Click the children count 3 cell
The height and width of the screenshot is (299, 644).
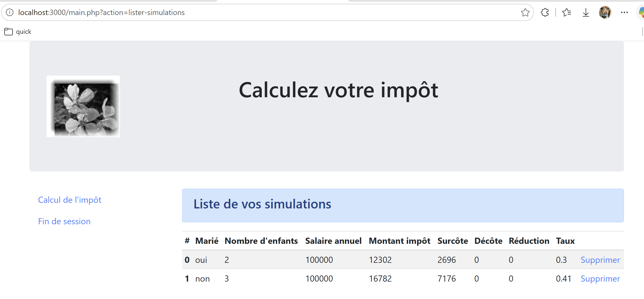[227, 279]
